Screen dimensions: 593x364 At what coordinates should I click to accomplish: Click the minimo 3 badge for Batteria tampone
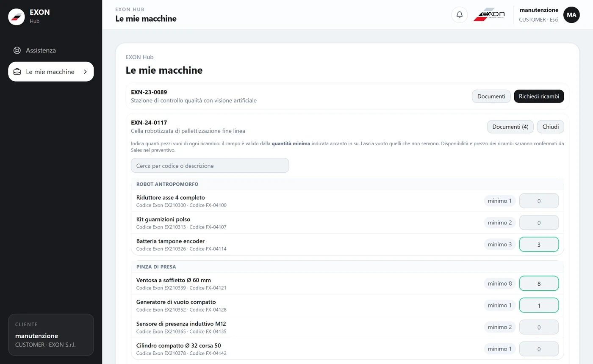click(x=500, y=244)
